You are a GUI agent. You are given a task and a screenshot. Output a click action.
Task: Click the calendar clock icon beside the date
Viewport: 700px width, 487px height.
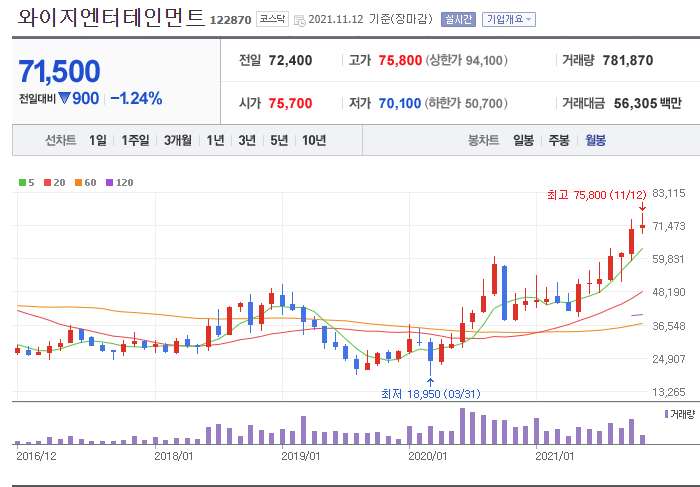(300, 20)
